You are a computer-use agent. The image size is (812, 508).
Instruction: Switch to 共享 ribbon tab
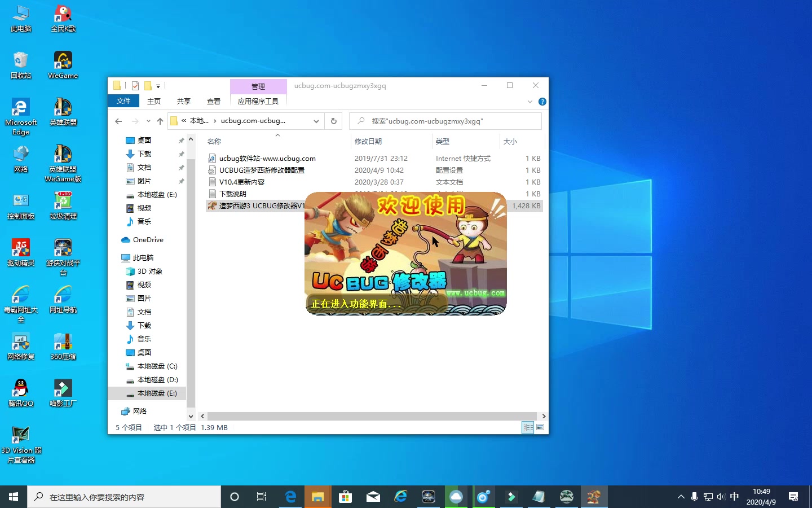pos(184,101)
